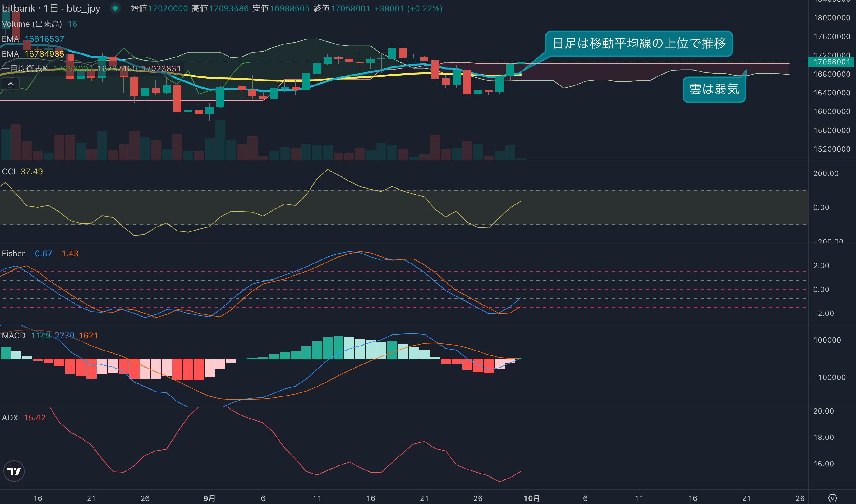Screen dimensions: 856x504
Task: Select the 日足は移動平均線の上位で推移 callout
Action: tap(639, 44)
